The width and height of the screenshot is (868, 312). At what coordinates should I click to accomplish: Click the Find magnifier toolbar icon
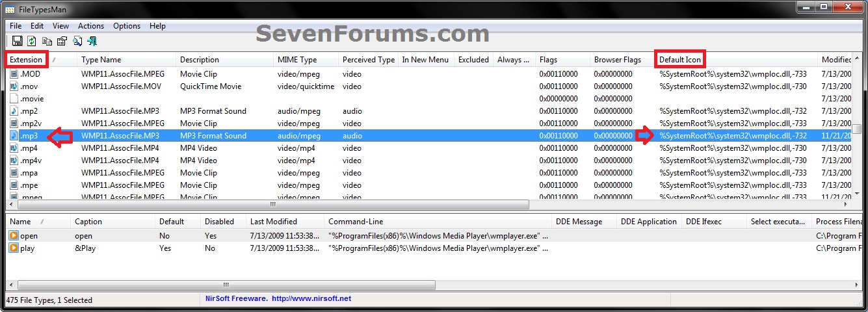pos(77,41)
